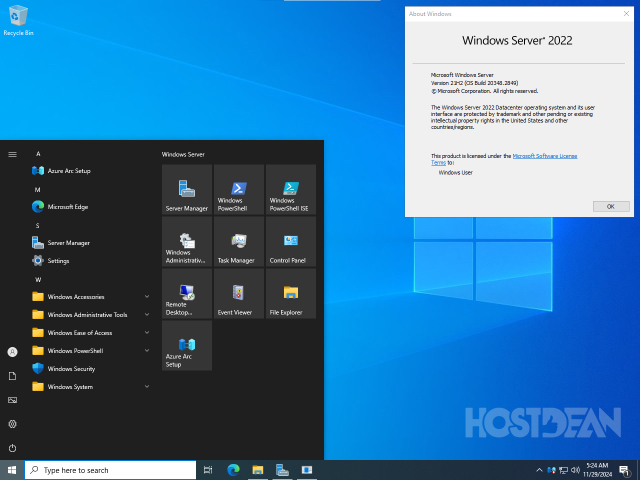Open Task View on the taskbar
Screen dimensions: 640x480
[208, 470]
